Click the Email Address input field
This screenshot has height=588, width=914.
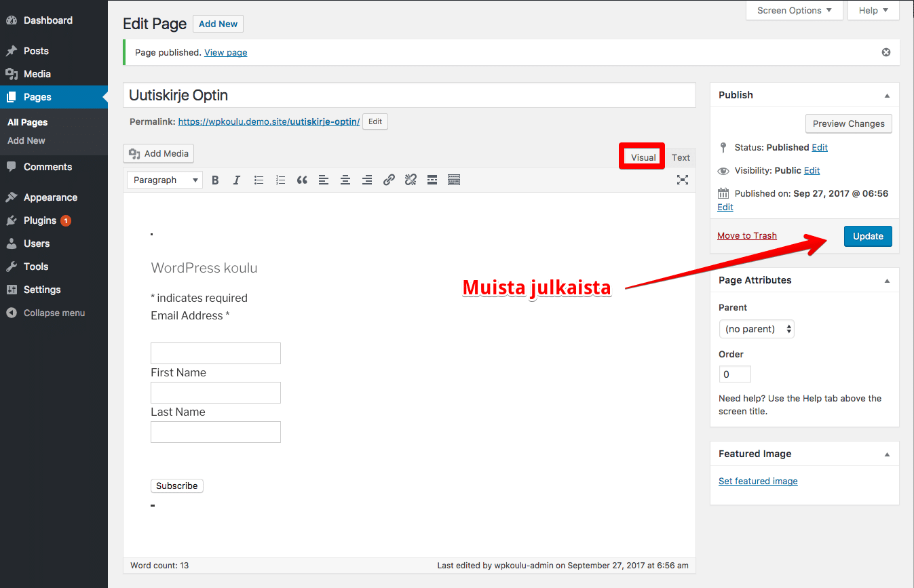click(216, 353)
